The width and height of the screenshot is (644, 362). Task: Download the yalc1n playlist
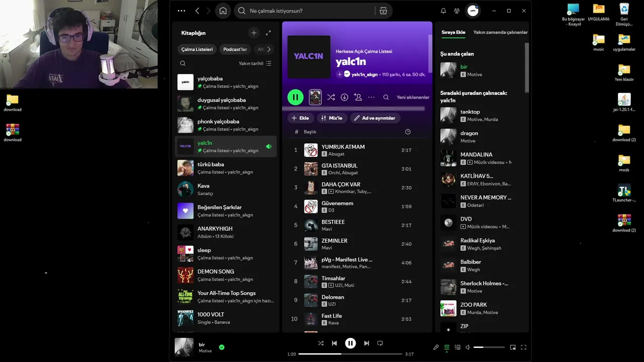(x=345, y=97)
